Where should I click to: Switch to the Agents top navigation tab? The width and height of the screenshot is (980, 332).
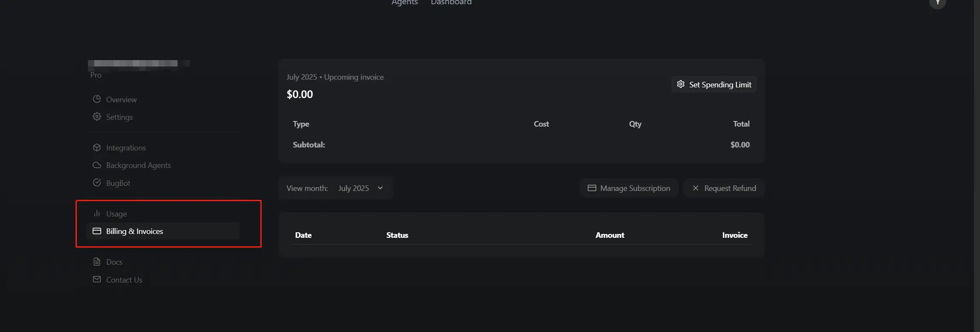pyautogui.click(x=404, y=3)
